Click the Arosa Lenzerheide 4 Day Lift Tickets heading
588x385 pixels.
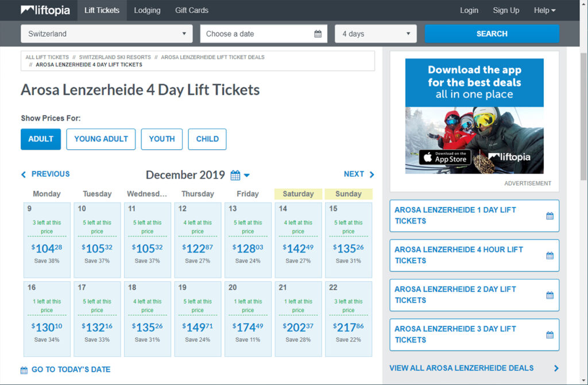(140, 90)
